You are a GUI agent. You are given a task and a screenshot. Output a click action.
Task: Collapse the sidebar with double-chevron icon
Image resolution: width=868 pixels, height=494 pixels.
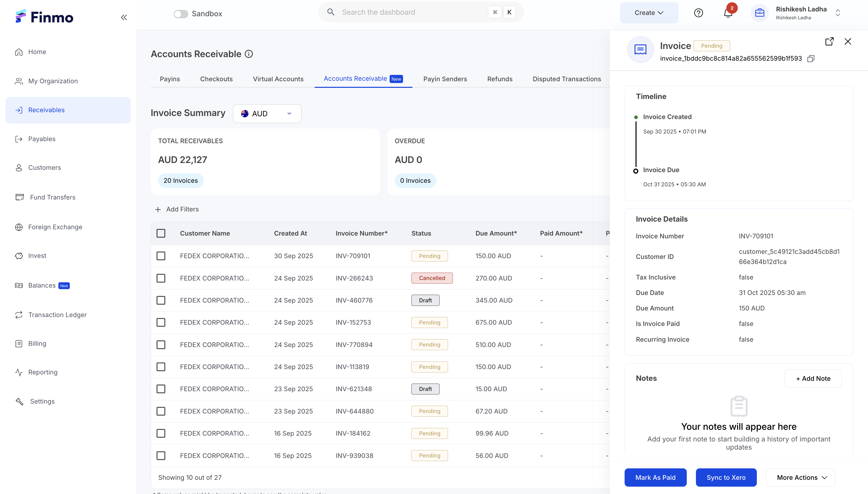tap(124, 17)
